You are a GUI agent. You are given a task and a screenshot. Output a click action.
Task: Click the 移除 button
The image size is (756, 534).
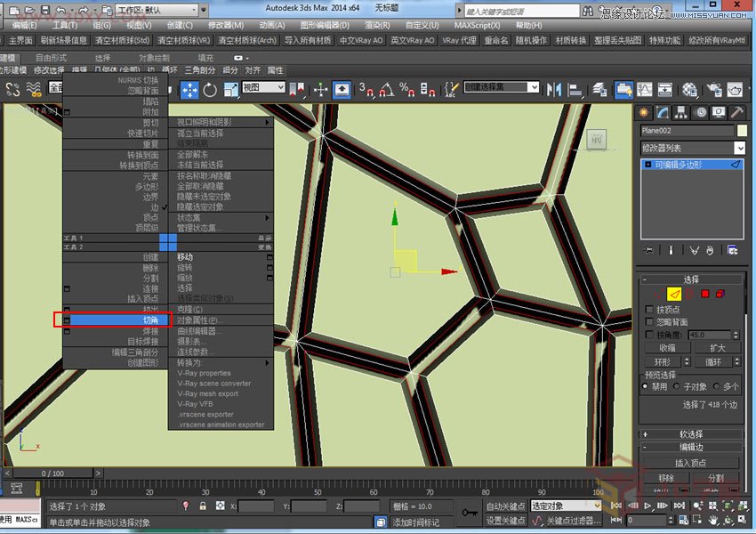pyautogui.click(x=666, y=478)
